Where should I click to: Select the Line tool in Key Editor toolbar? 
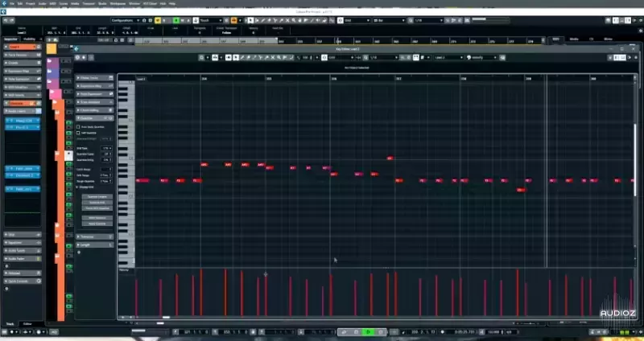(x=291, y=57)
